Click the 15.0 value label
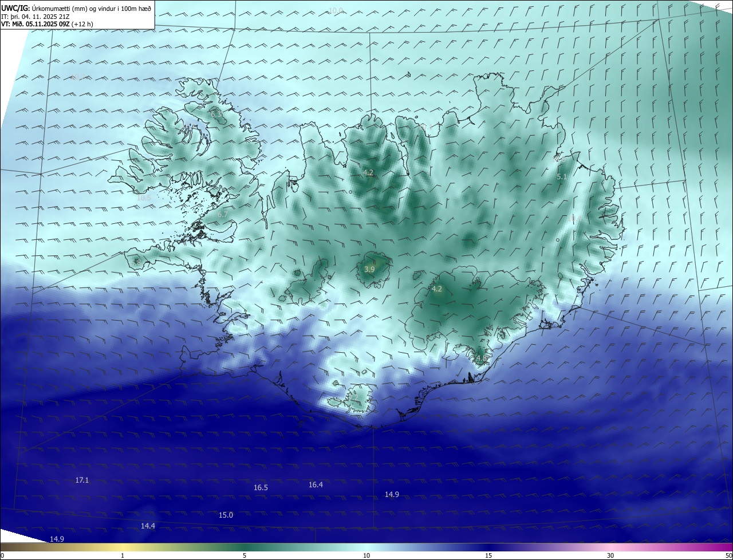 point(226,515)
